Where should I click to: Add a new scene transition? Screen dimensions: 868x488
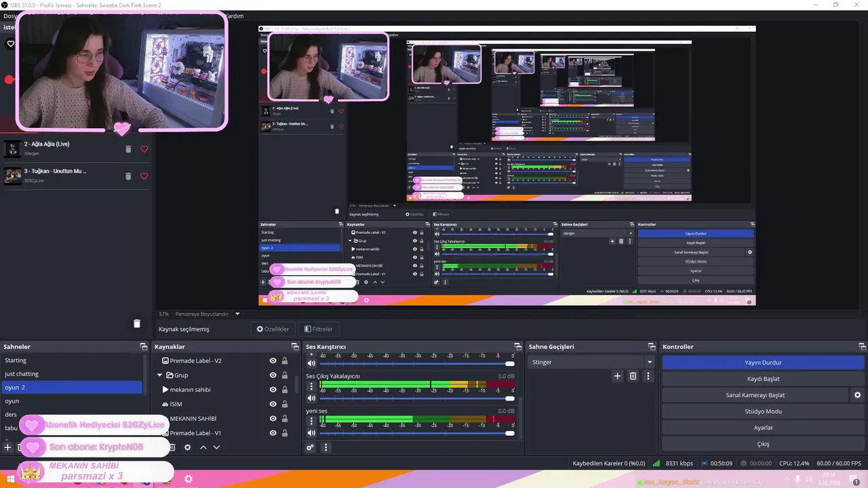(x=617, y=375)
